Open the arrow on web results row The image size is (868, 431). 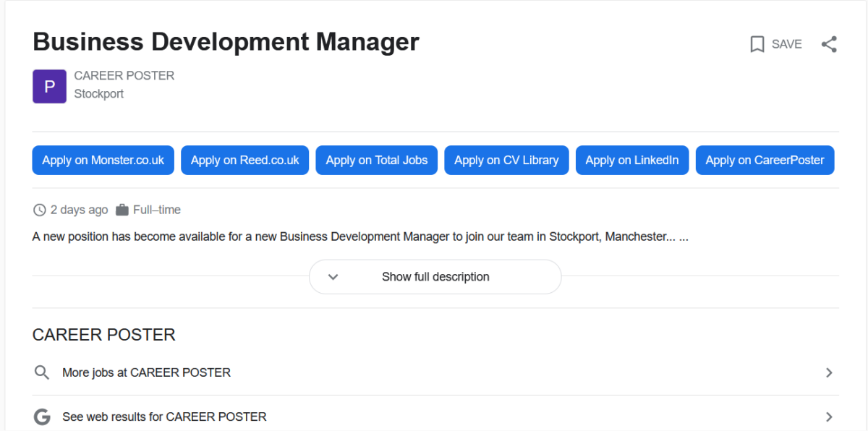[x=829, y=417]
